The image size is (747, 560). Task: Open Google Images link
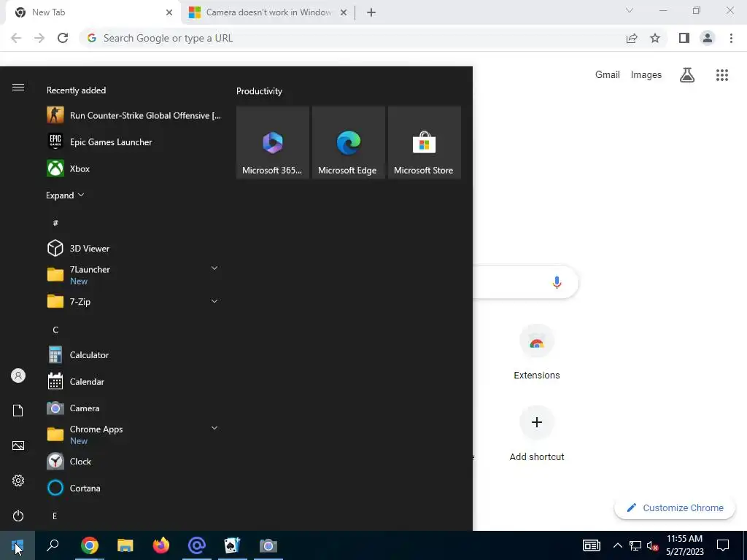646,75
